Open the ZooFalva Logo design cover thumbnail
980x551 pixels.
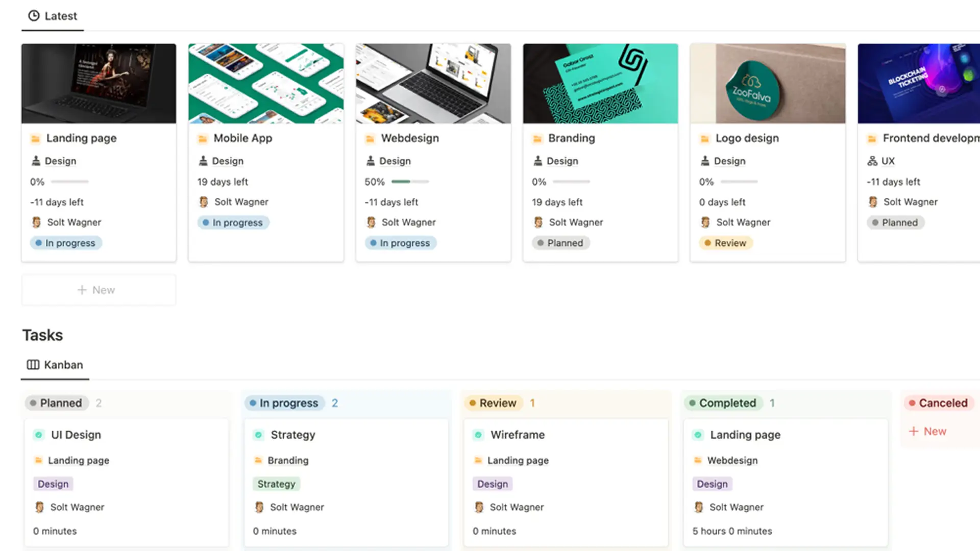pyautogui.click(x=768, y=84)
